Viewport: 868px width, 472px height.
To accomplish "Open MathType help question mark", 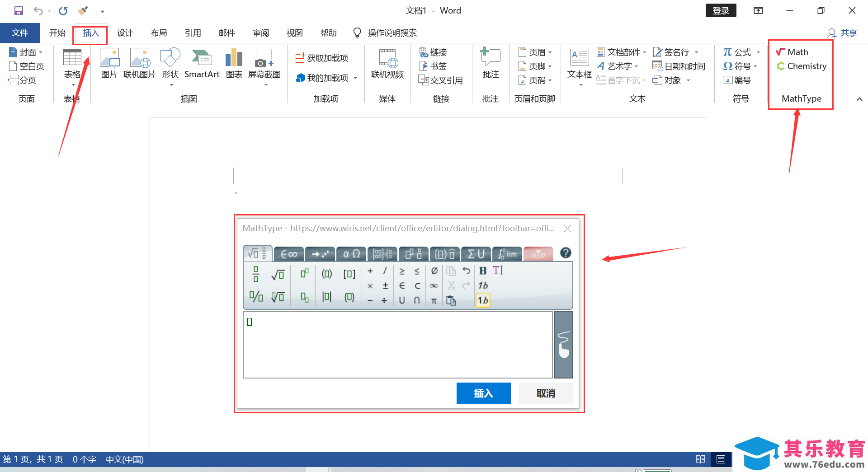I will (x=565, y=253).
